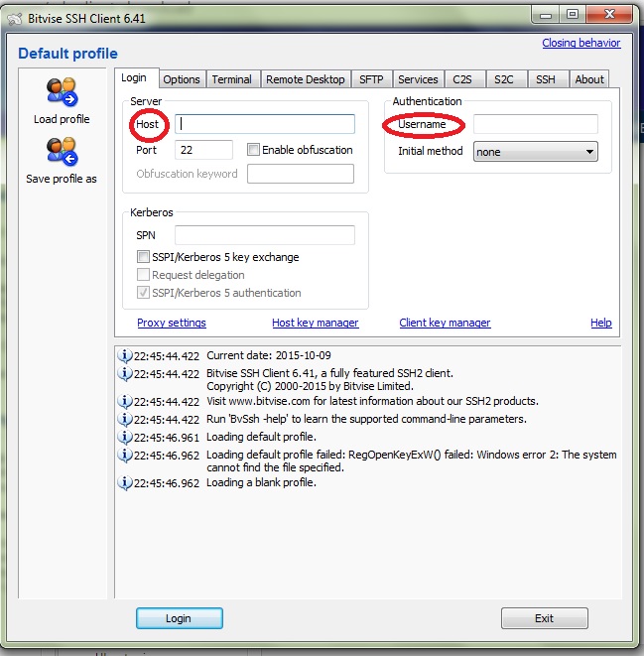Switch to the Services tab
The height and width of the screenshot is (656, 644).
click(418, 79)
